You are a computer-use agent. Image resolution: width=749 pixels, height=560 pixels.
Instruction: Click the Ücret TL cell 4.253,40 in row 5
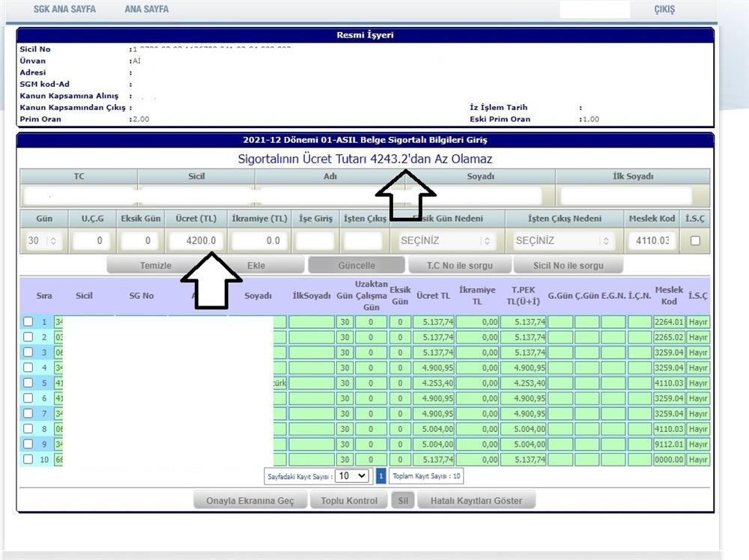click(433, 383)
